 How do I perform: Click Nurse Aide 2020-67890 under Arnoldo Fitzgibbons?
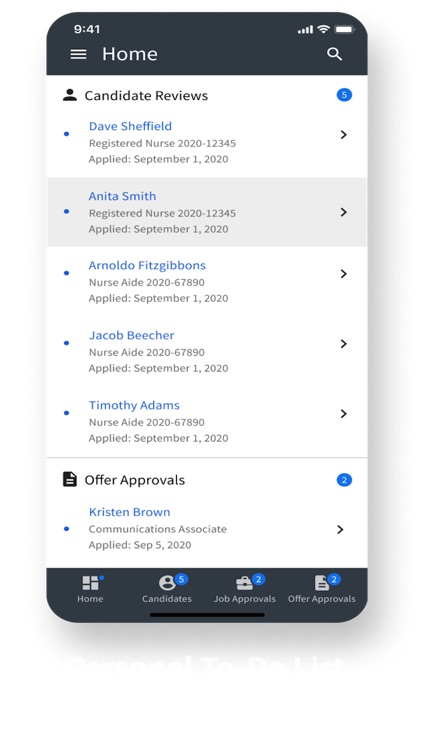coord(146,283)
